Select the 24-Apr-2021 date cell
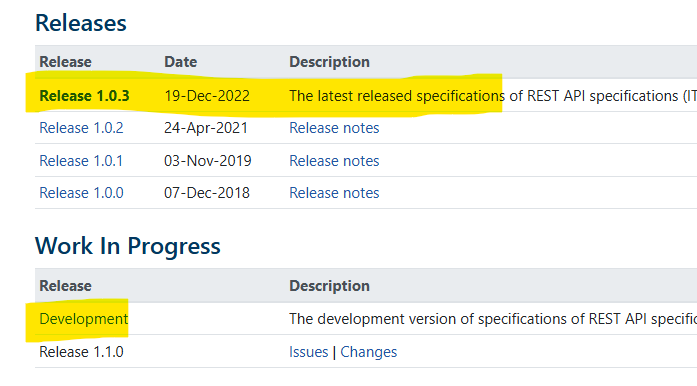The height and width of the screenshot is (386, 697). pos(206,128)
